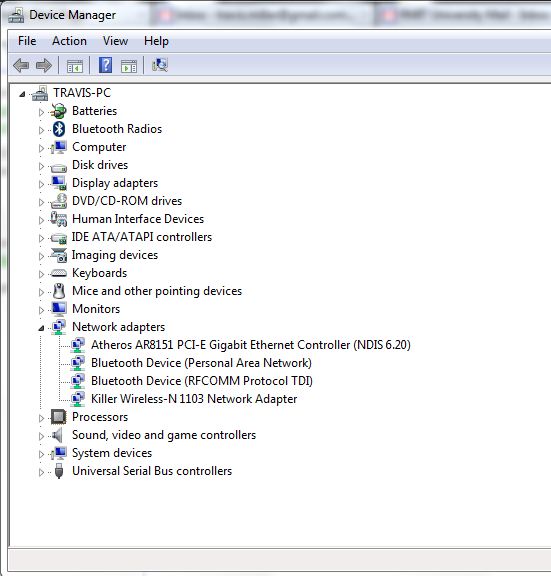Expand the Bluetooth Radios node arrow
This screenshot has width=551, height=576.
(x=41, y=130)
